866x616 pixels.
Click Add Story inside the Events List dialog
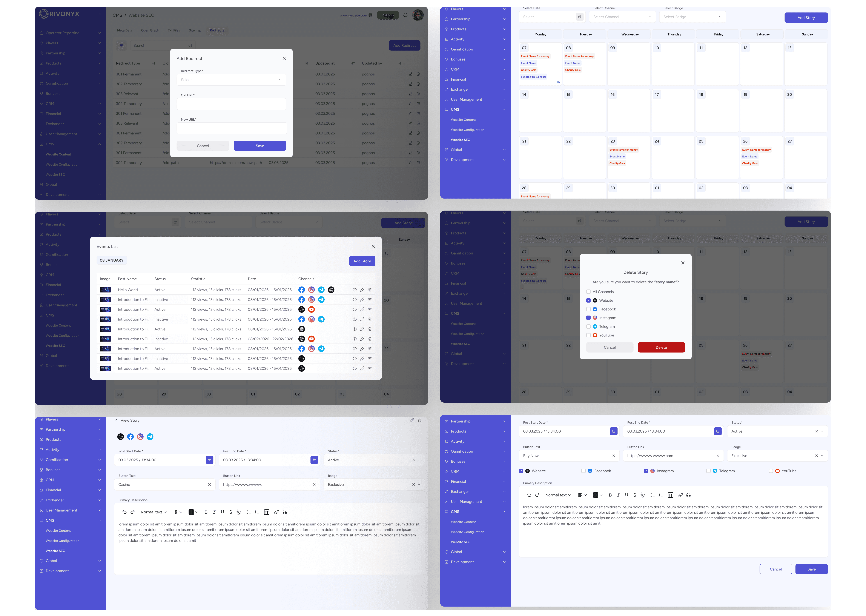(362, 261)
